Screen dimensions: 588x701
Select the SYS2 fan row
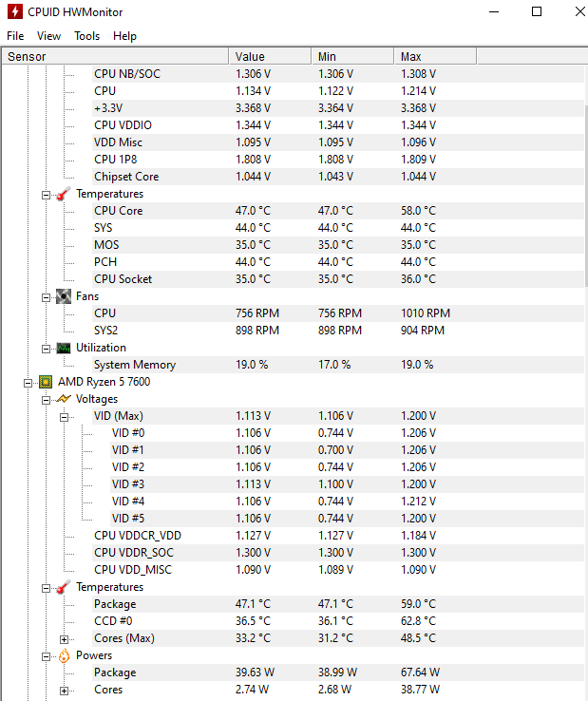pyautogui.click(x=338, y=331)
